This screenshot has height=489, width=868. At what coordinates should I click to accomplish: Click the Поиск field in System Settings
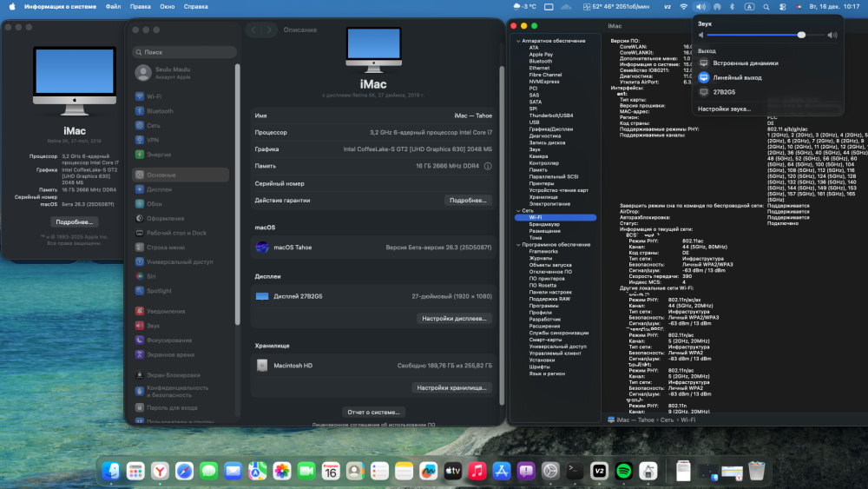(184, 52)
